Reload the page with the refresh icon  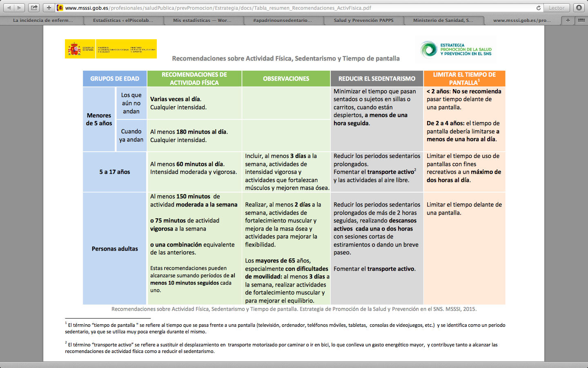[538, 8]
